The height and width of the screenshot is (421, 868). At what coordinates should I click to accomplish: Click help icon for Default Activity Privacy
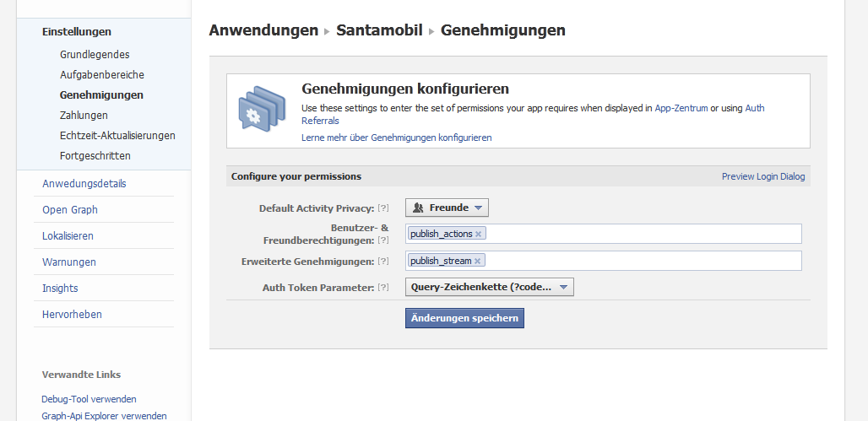[383, 208]
